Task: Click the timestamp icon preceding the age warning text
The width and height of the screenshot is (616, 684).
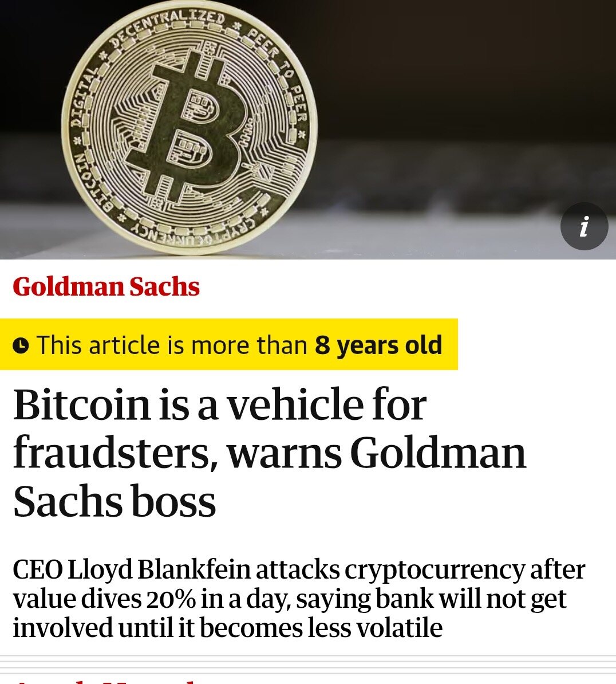Action: 22,345
